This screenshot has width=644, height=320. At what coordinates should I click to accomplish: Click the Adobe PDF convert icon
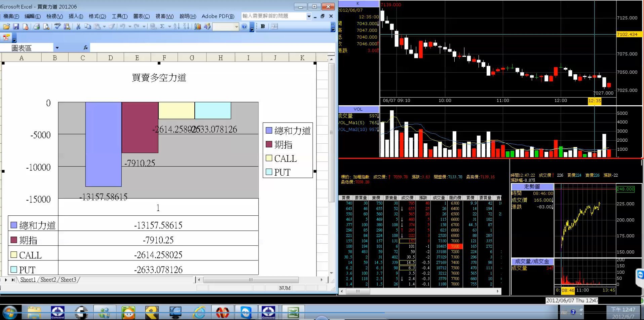pos(6,37)
